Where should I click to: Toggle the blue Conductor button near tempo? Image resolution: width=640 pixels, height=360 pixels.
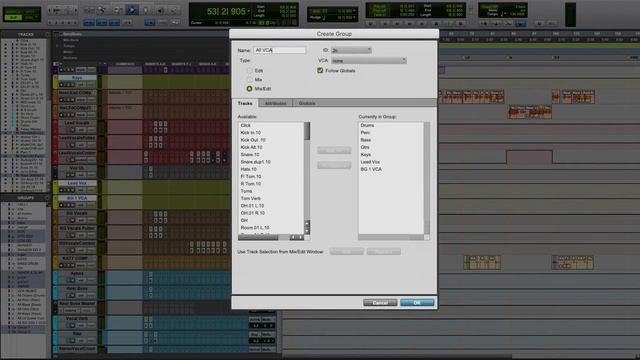(521, 24)
